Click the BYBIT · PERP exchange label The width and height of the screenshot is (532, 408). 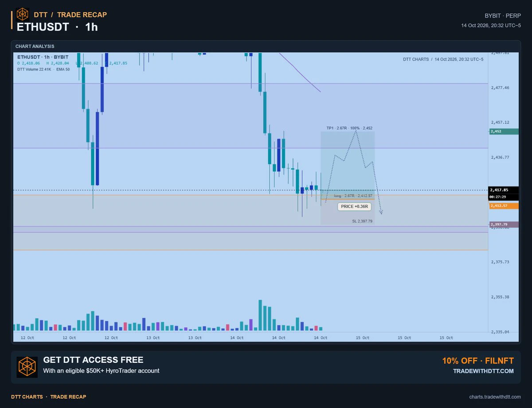(503, 16)
